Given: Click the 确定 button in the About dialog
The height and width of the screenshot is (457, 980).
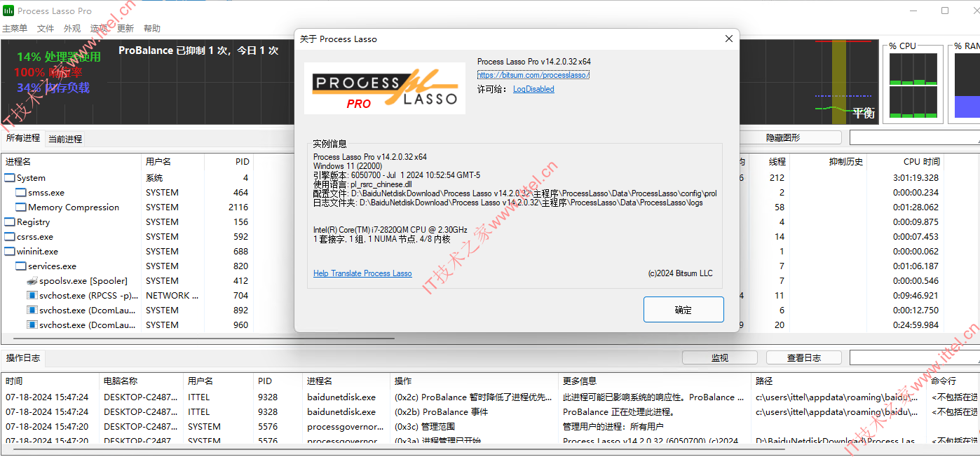Looking at the screenshot, I should tap(683, 309).
